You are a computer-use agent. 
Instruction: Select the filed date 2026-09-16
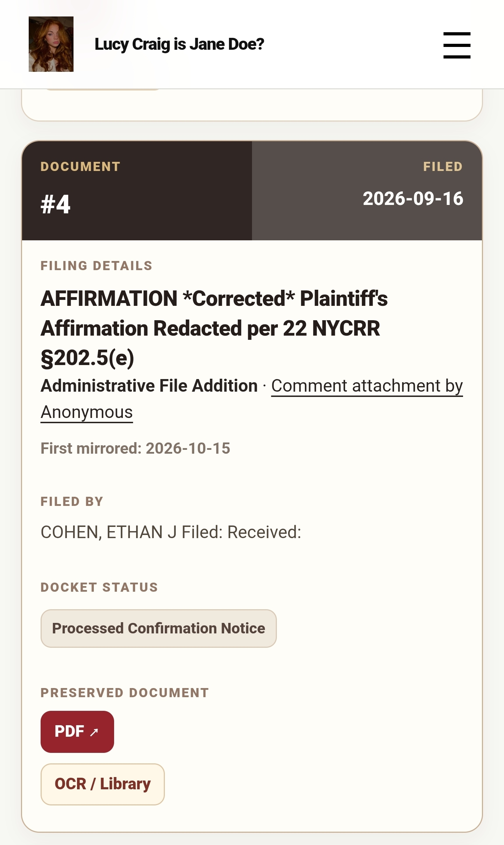click(413, 199)
